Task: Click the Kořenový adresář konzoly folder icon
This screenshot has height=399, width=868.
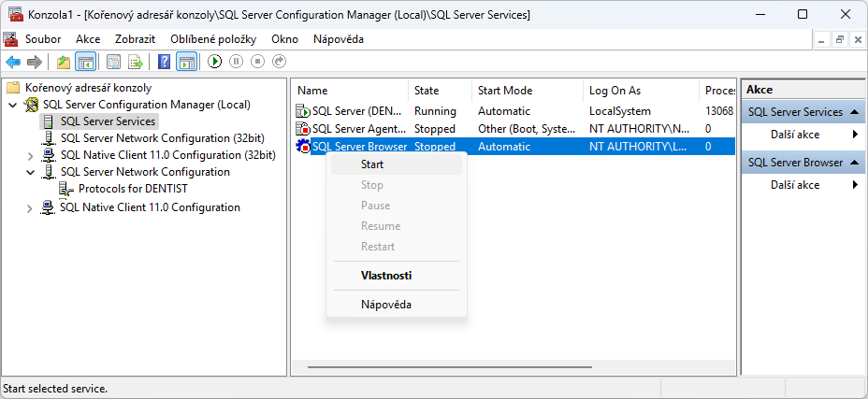Action: (x=13, y=88)
